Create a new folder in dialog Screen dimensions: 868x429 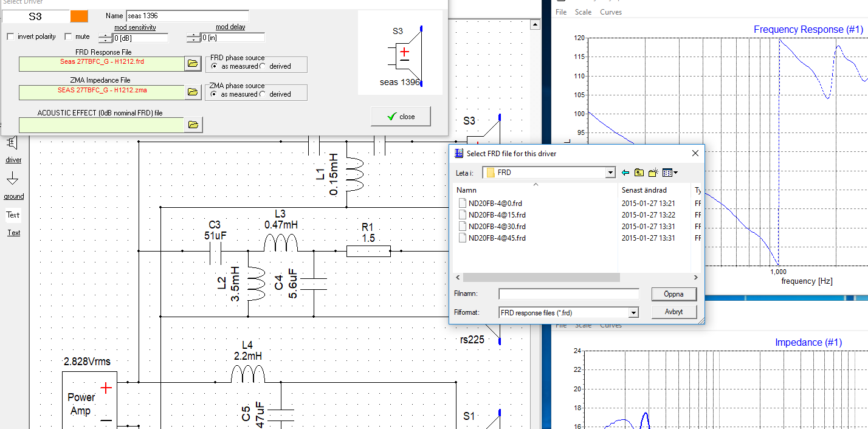click(x=653, y=173)
